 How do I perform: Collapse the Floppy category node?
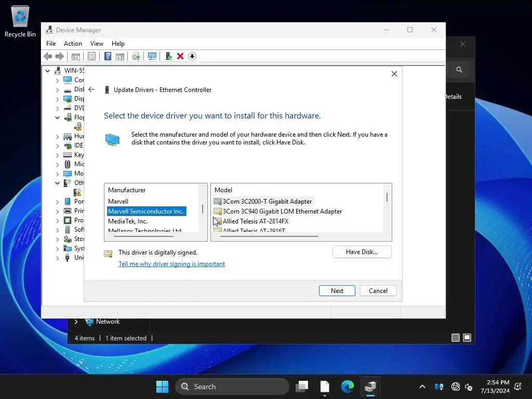(57, 118)
